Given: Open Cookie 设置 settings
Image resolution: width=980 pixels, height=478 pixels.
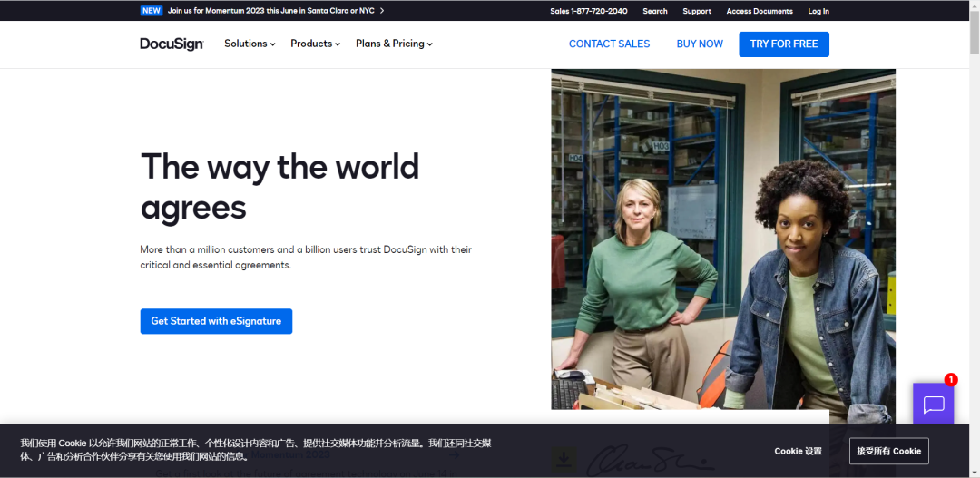Looking at the screenshot, I should [798, 451].
